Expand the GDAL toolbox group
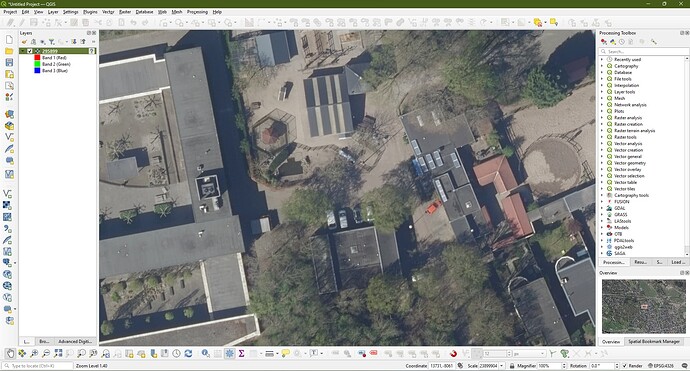This screenshot has width=690, height=371. point(602,208)
